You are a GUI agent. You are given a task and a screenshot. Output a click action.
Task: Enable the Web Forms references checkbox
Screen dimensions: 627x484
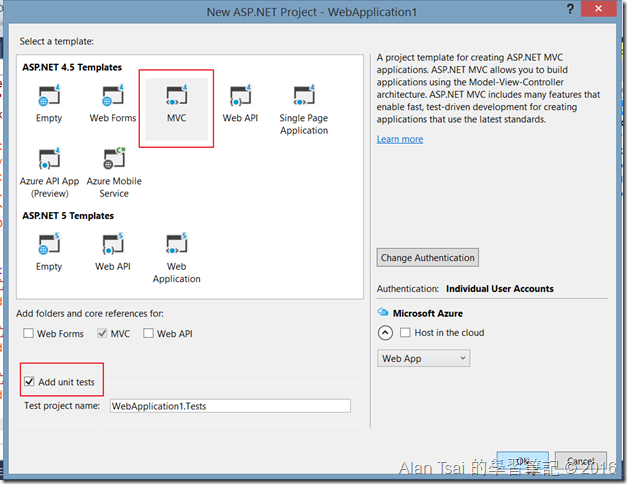28,333
